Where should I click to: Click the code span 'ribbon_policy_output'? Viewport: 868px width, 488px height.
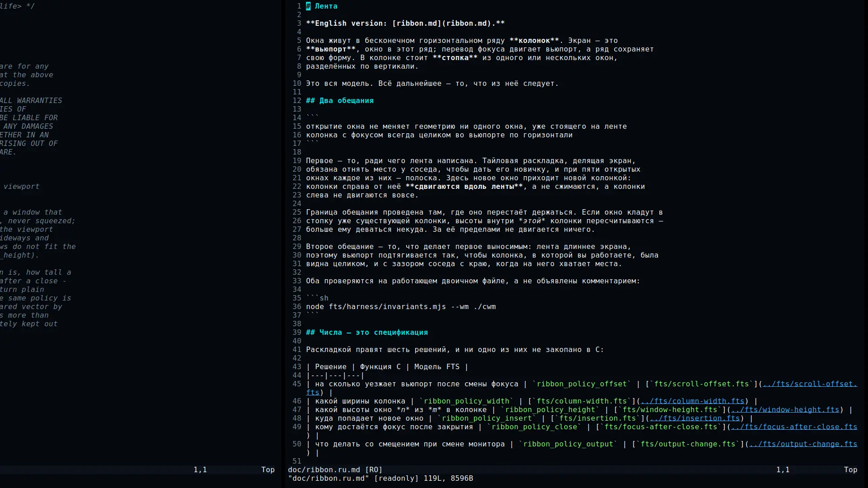pos(568,444)
